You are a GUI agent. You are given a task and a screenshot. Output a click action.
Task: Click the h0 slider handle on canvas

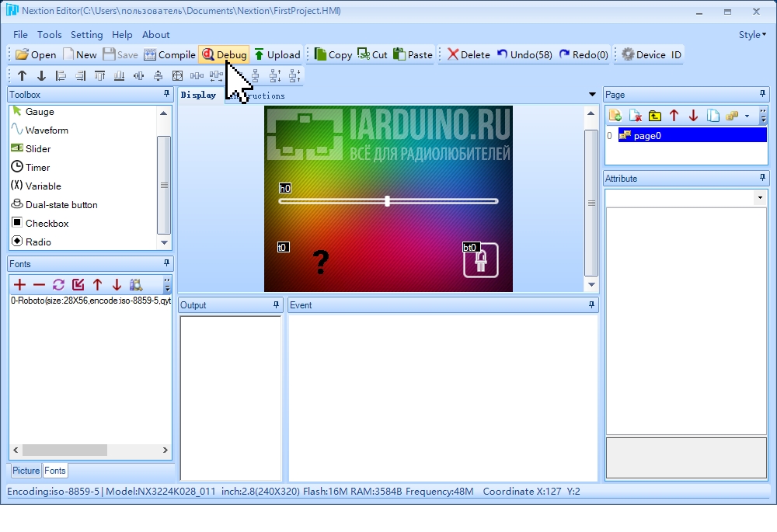(x=388, y=201)
